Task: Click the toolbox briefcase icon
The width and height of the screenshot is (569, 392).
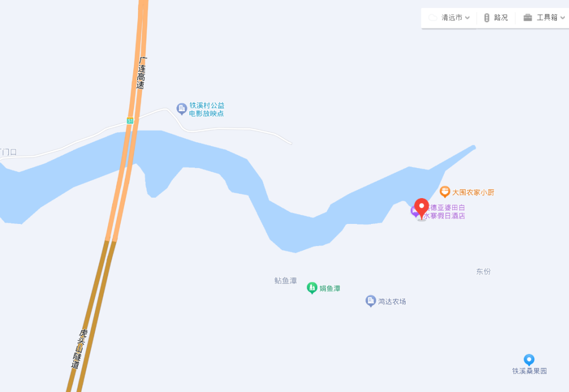Action: [527, 17]
